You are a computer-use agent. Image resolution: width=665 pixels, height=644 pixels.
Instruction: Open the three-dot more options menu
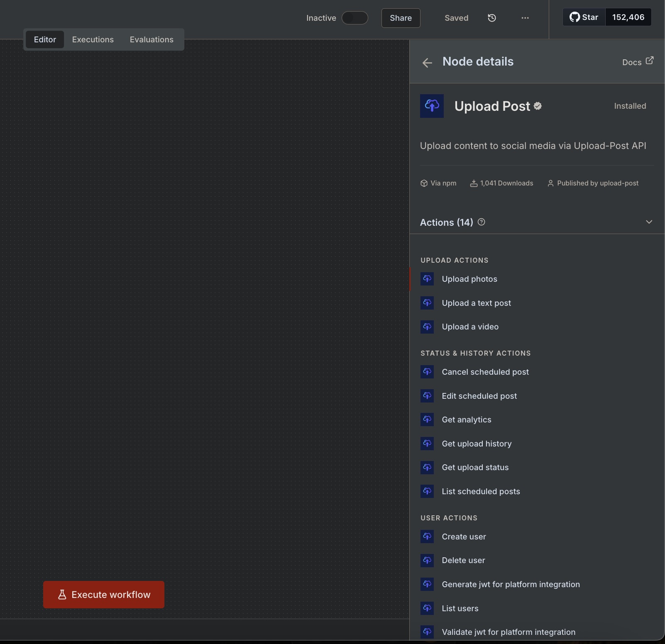525,18
